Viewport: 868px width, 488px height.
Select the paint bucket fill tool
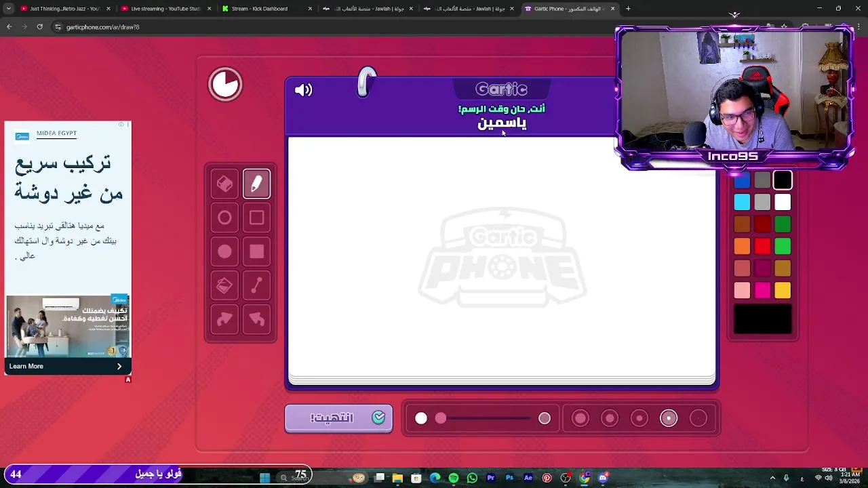click(224, 285)
